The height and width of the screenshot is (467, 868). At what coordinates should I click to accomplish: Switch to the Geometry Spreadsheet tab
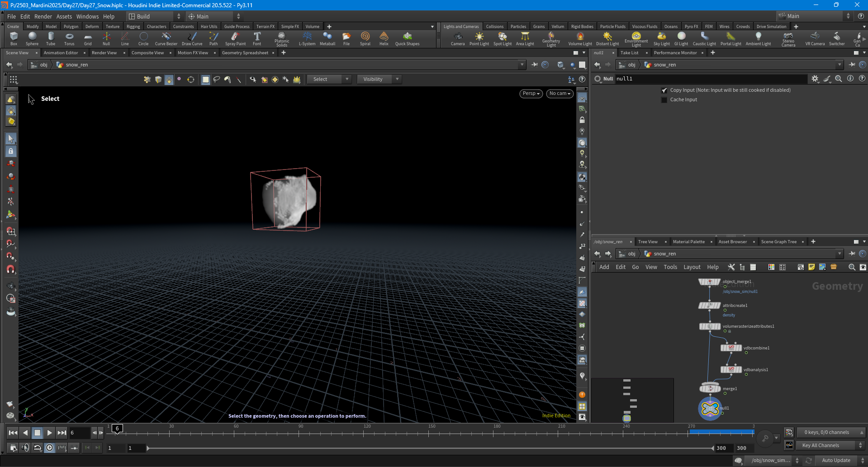pos(245,53)
